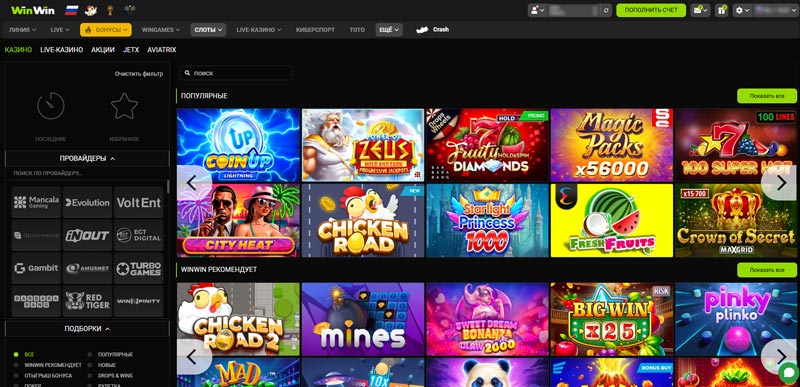Open КИБЕРСПОРТ in the navigation

click(315, 30)
